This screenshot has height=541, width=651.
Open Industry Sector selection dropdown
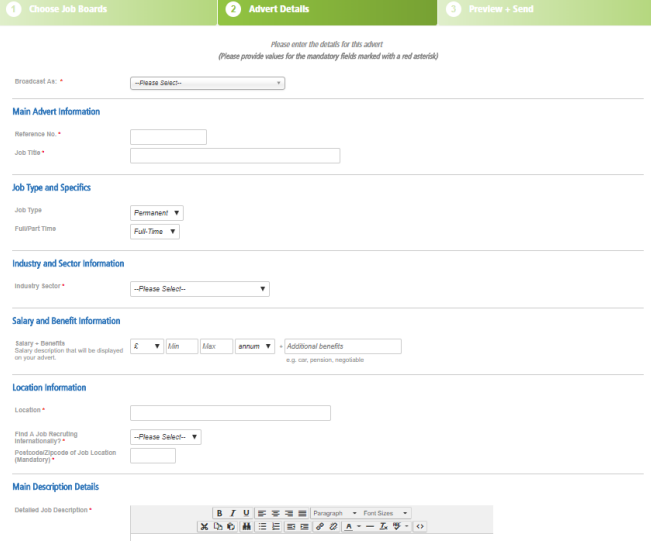pyautogui.click(x=200, y=289)
